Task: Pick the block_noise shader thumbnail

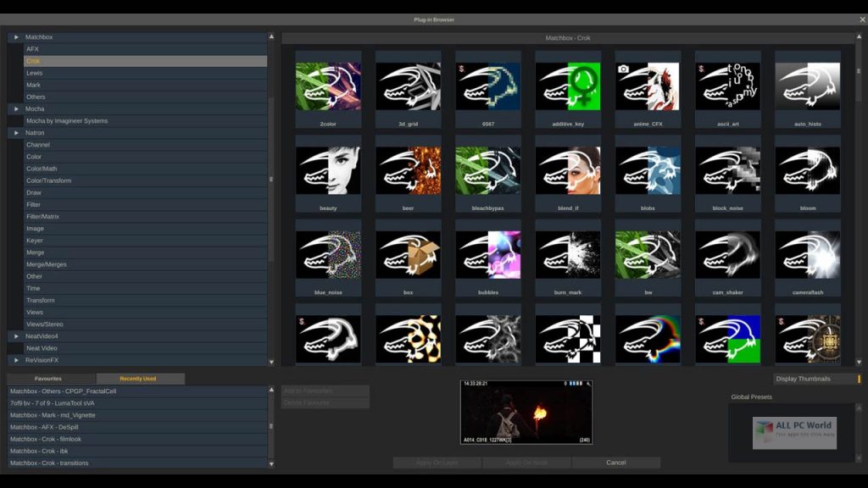Action: pos(728,170)
